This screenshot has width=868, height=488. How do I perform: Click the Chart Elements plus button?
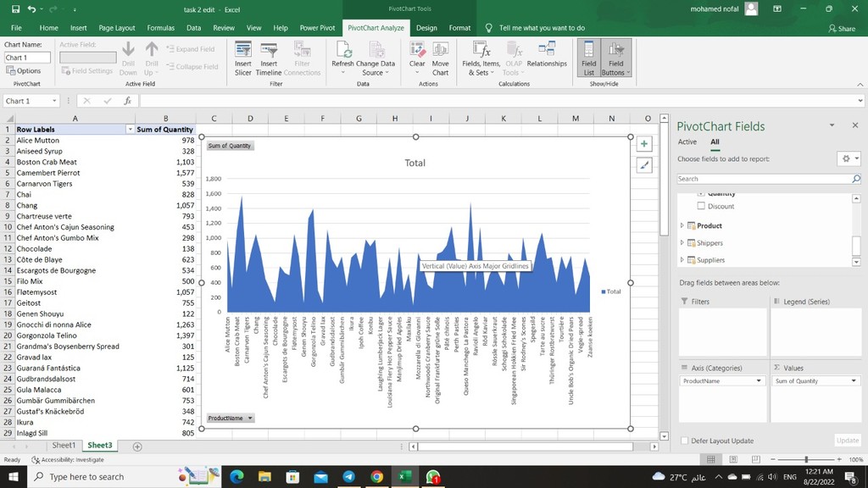[644, 144]
